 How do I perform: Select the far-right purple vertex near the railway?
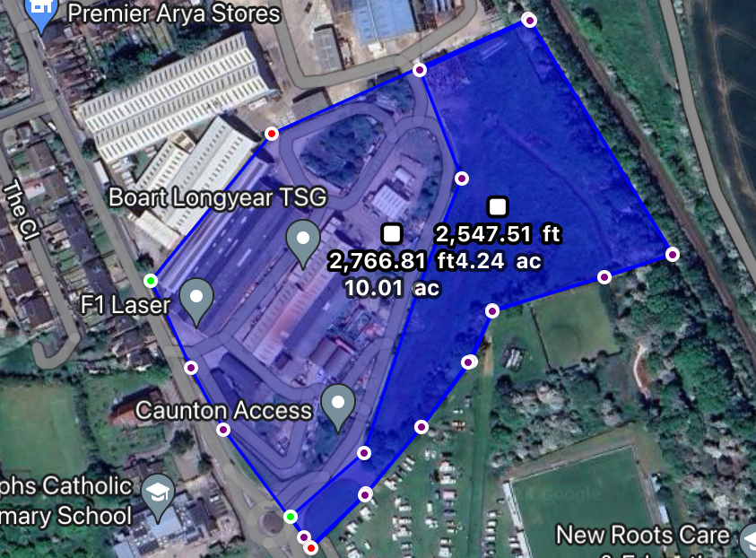pos(673,254)
